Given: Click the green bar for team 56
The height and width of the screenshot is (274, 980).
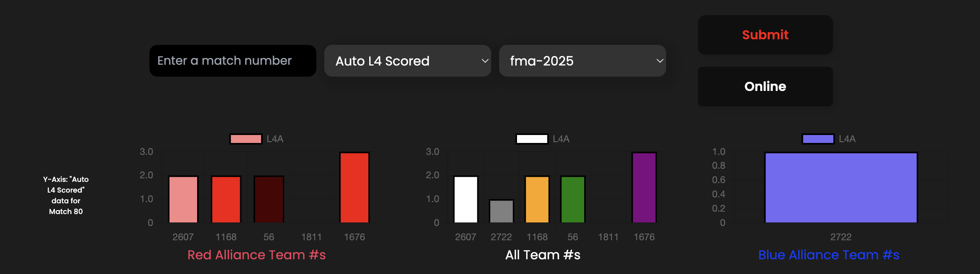Looking at the screenshot, I should [573, 199].
